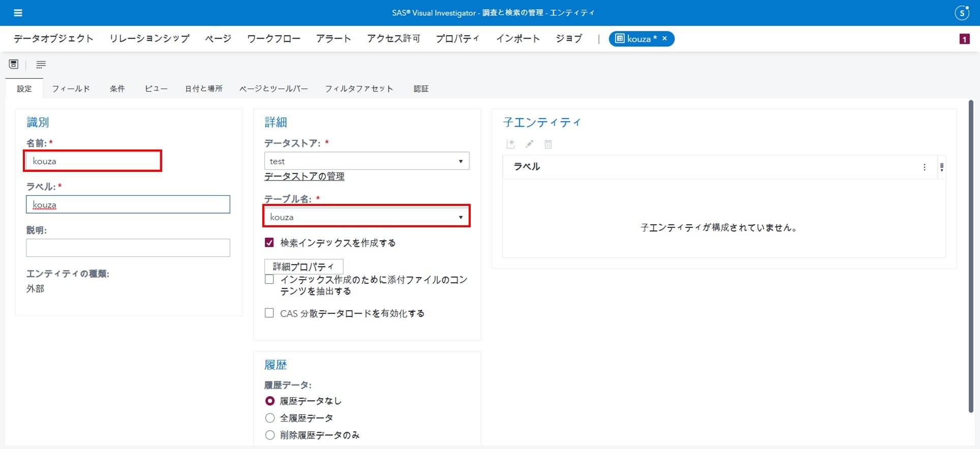
Task: Open the ジョブ menu
Action: 569,39
